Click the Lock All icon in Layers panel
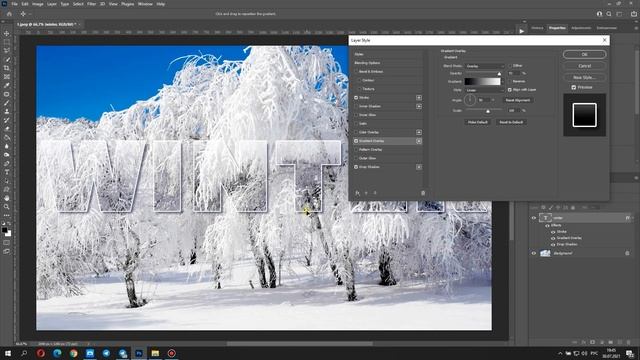Image resolution: width=640 pixels, height=360 pixels. pos(573,207)
